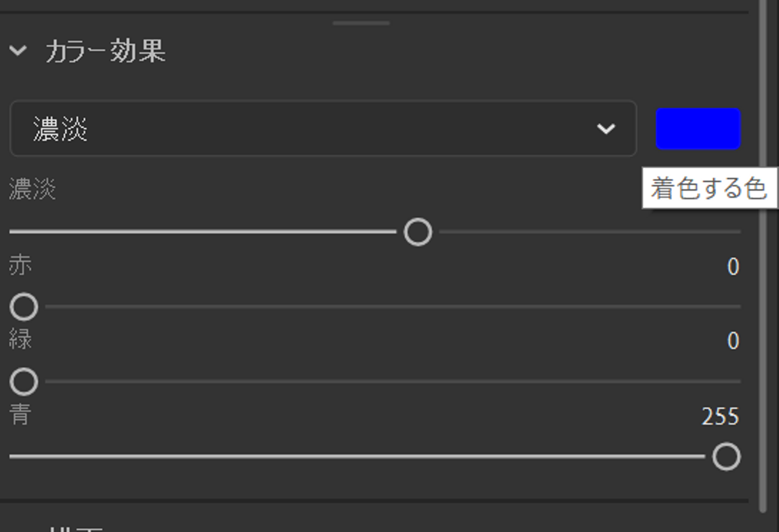The width and height of the screenshot is (779, 532).
Task: Click the filled 濃淡 slider track left of handle
Action: [x=203, y=232]
